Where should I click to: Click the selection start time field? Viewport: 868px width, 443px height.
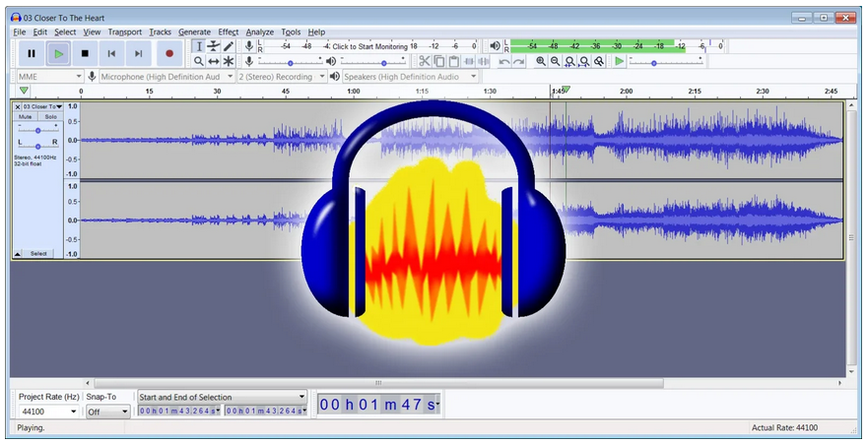point(178,411)
